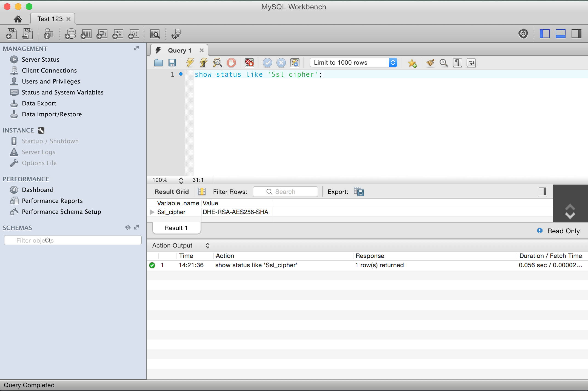Create a new schema in the connected server
The width and height of the screenshot is (588, 391).
click(x=70, y=34)
